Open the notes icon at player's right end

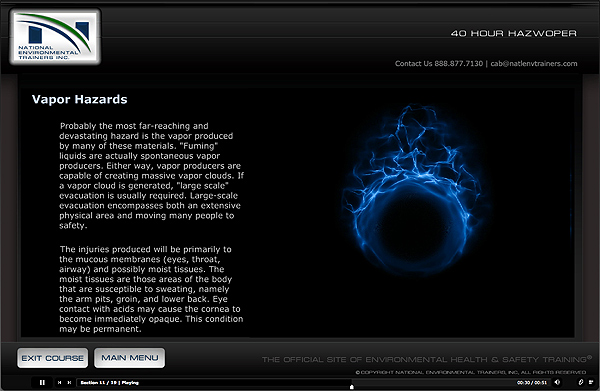point(591,382)
